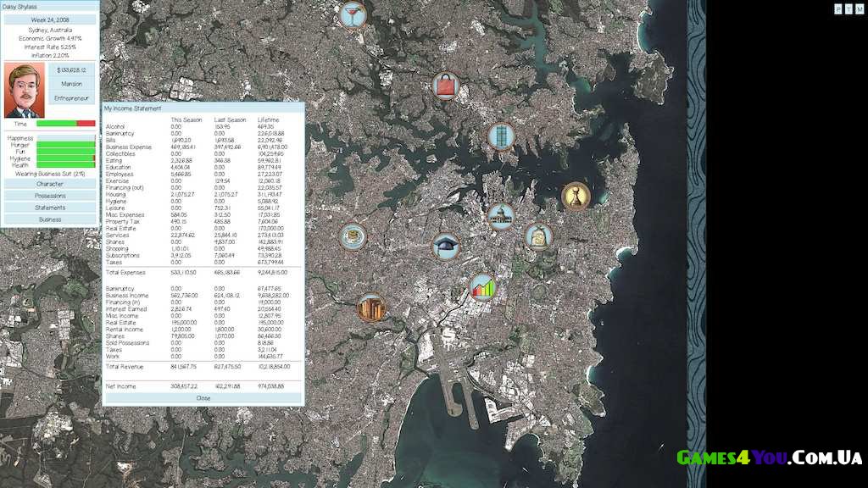The height and width of the screenshot is (488, 868).
Task: Click the P button in top-right corner
Action: point(838,8)
